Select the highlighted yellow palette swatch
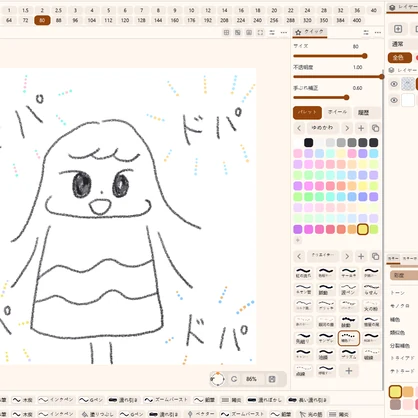The width and height of the screenshot is (418, 418). 363,229
